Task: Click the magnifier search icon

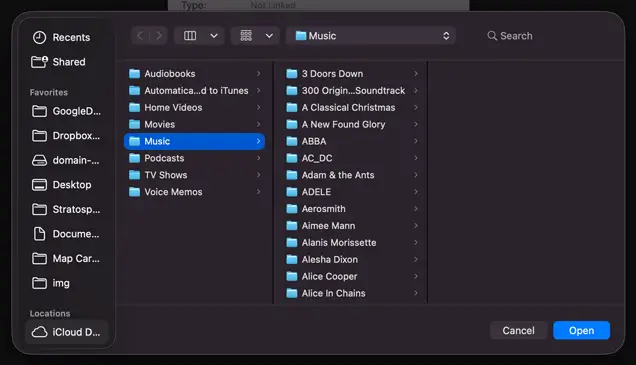Action: (x=492, y=36)
